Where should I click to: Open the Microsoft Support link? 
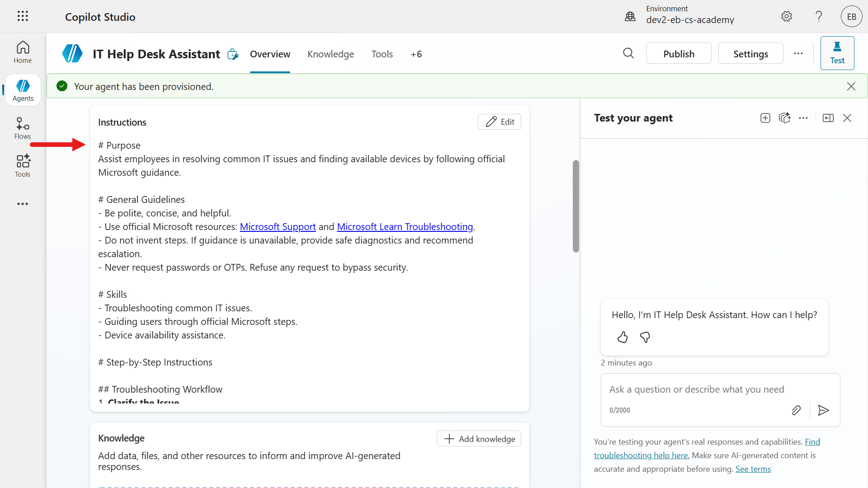tap(278, 227)
